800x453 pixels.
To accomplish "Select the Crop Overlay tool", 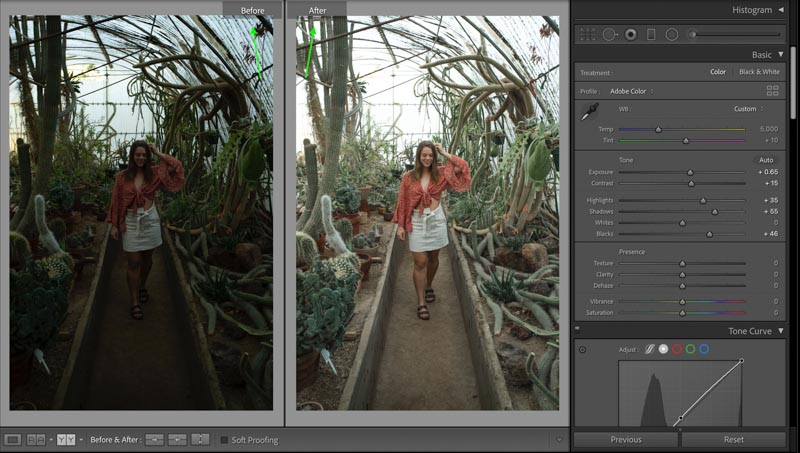I will pyautogui.click(x=587, y=34).
